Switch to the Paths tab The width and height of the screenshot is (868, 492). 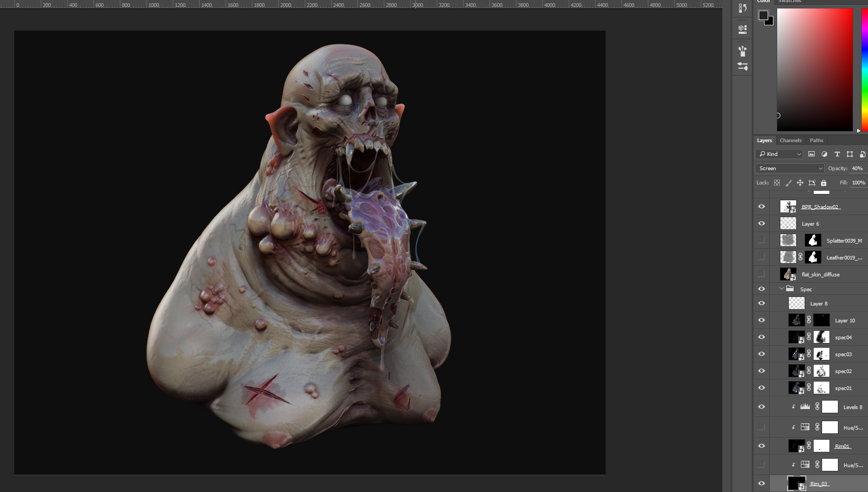coord(816,141)
